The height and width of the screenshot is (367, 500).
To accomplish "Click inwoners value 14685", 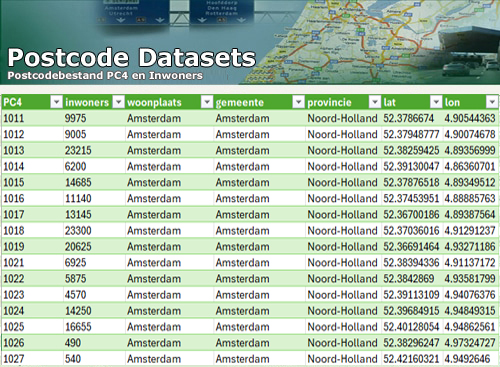I will click(x=78, y=182).
